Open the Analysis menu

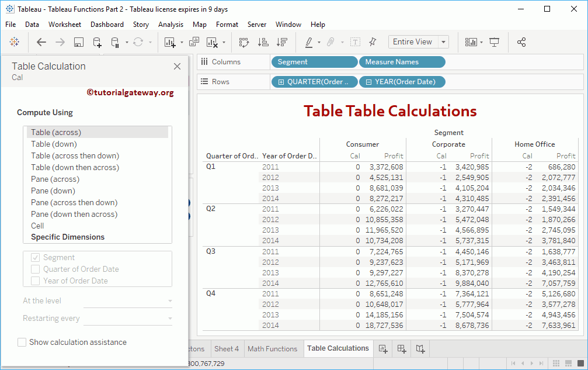[x=171, y=25]
